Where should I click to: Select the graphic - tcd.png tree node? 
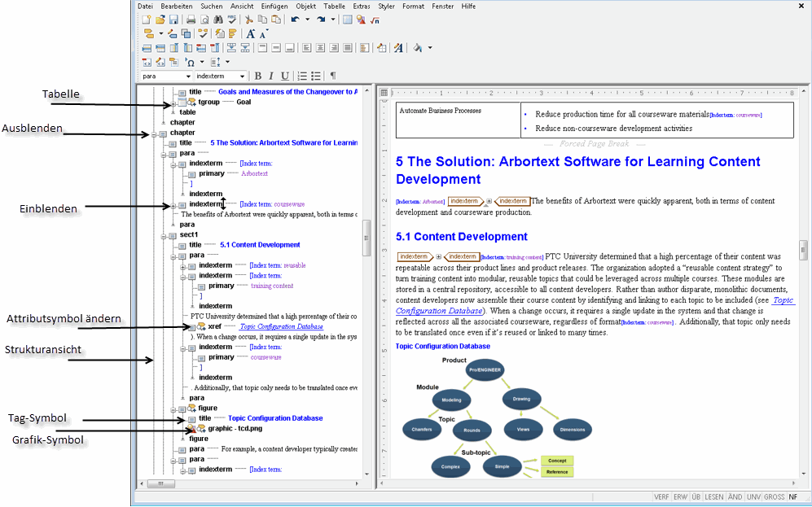point(235,428)
